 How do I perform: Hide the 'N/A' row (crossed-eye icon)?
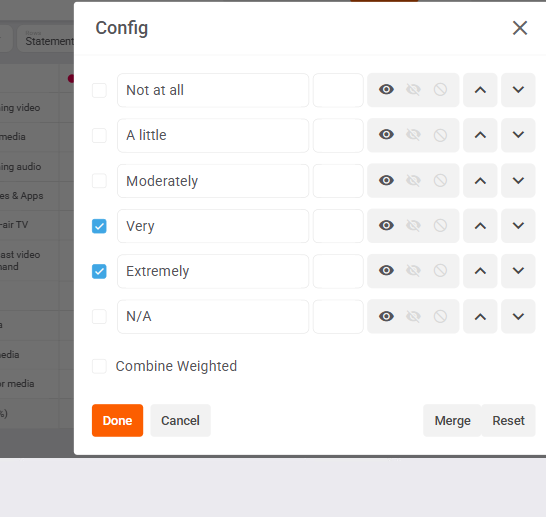(x=413, y=316)
